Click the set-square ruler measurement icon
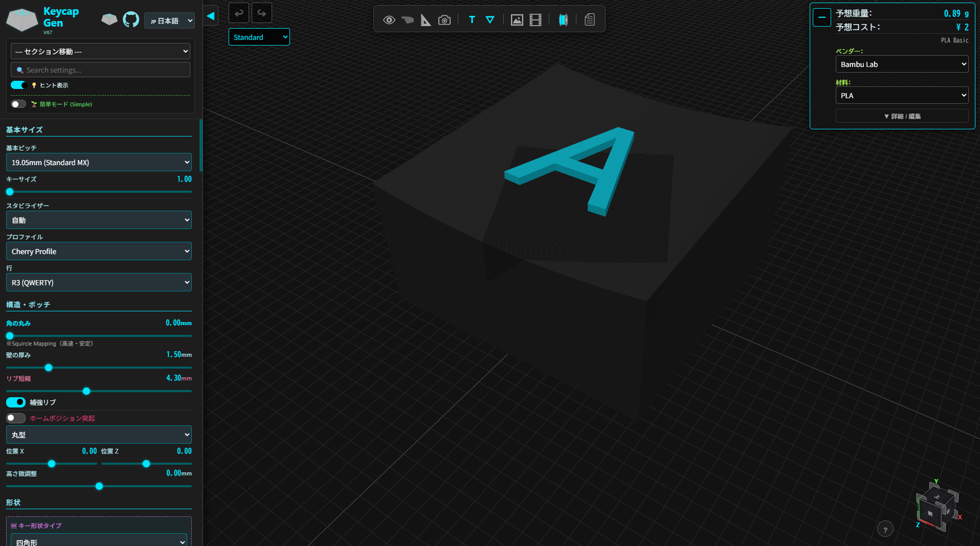The height and width of the screenshot is (546, 980). 426,20
